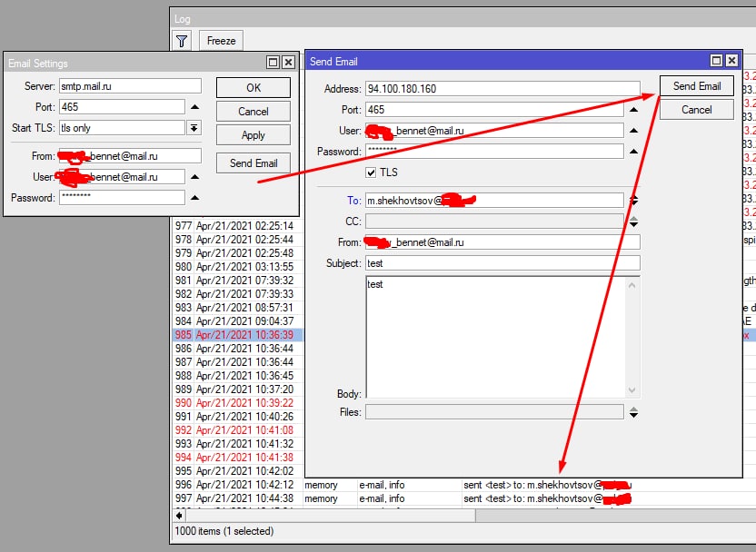This screenshot has width=756, height=552.
Task: Collapse the Password field arrow in Email Settings
Action: (194, 198)
